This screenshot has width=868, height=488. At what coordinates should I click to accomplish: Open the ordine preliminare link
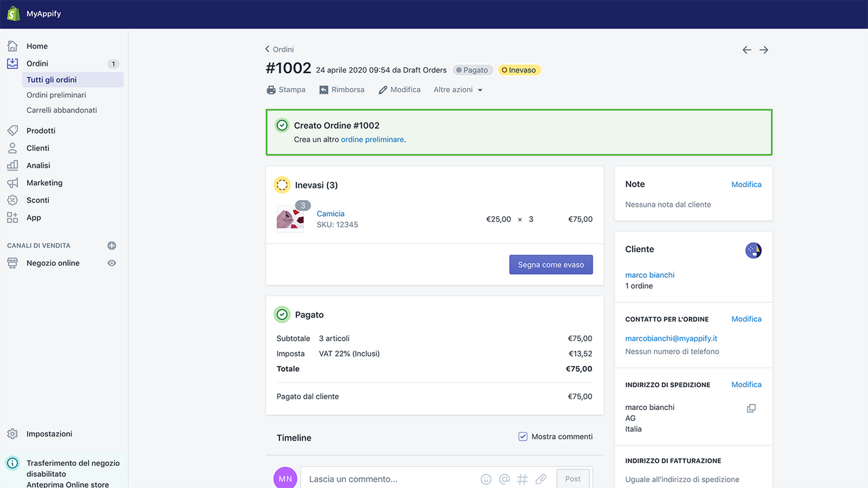372,139
